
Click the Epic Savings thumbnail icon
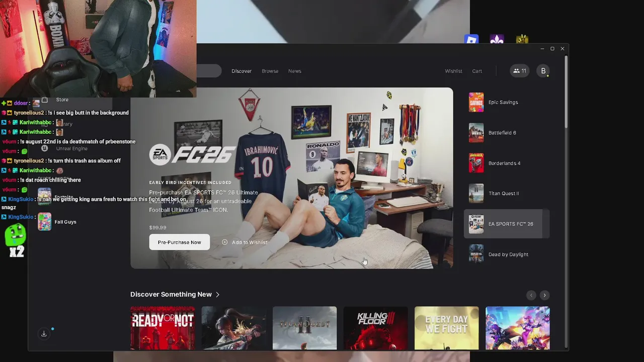click(x=476, y=102)
